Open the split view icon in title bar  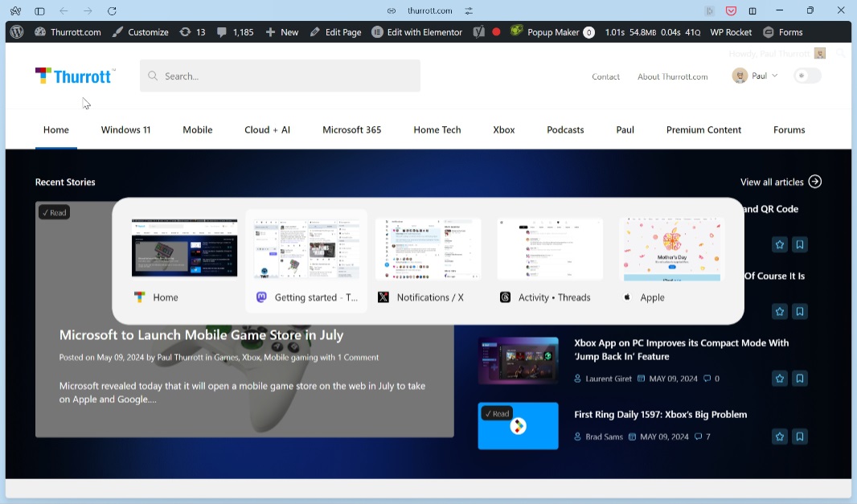pos(752,11)
